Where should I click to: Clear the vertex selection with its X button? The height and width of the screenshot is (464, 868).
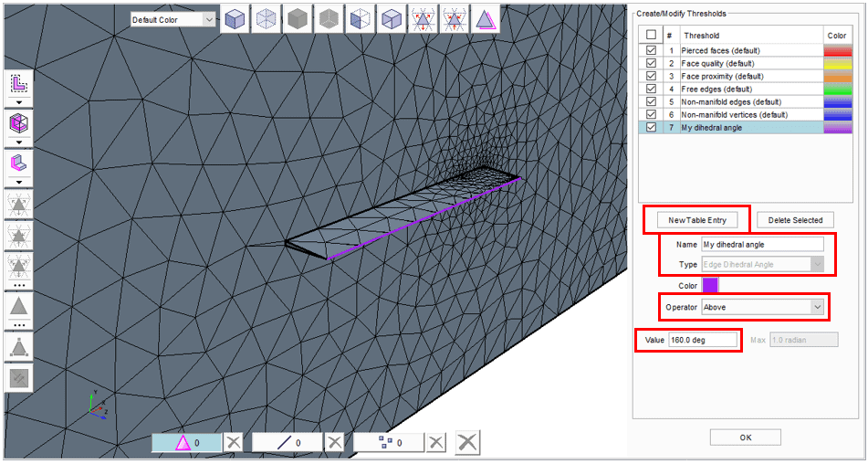[x=436, y=442]
